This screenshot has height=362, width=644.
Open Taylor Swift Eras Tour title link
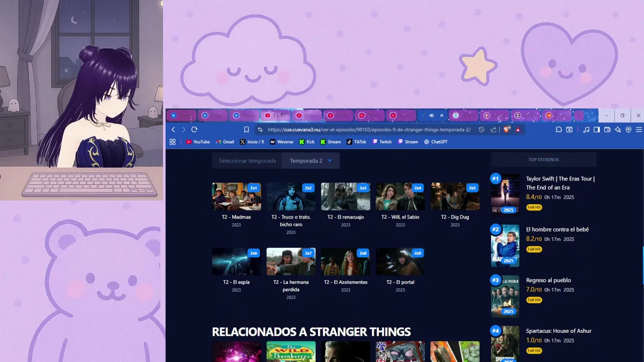(x=560, y=183)
